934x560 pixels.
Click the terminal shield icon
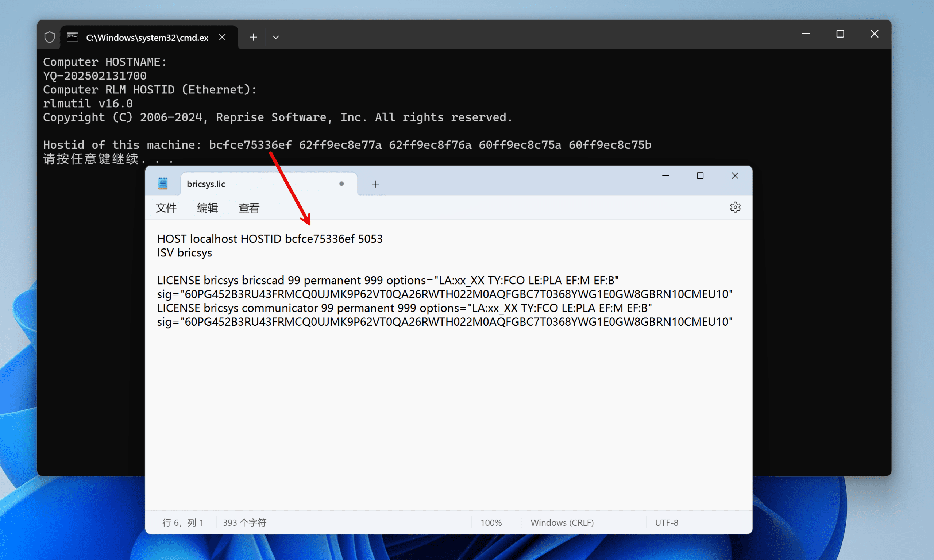[49, 37]
